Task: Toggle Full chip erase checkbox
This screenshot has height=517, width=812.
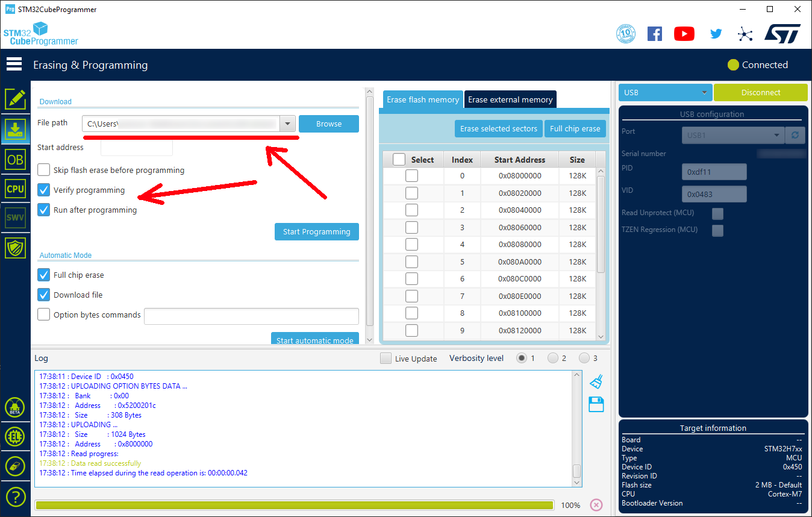Action: tap(44, 275)
